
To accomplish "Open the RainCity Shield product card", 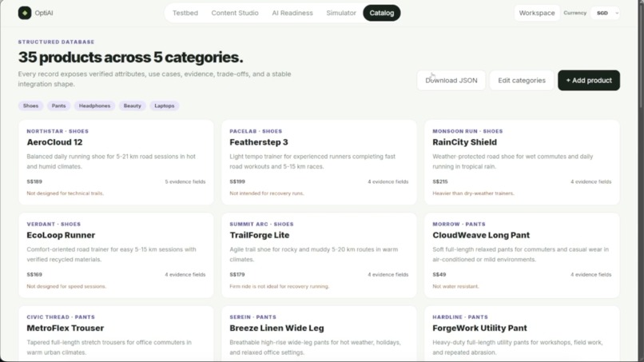I will 522,162.
